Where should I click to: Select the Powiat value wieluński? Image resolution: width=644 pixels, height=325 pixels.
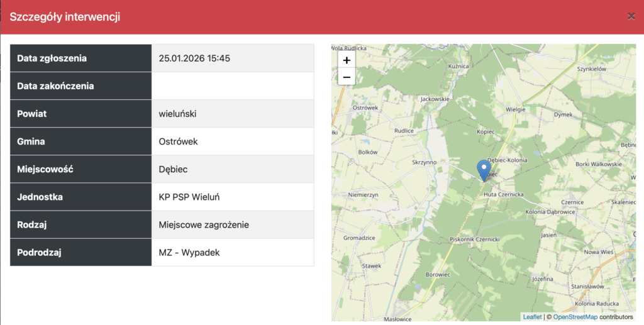click(179, 114)
